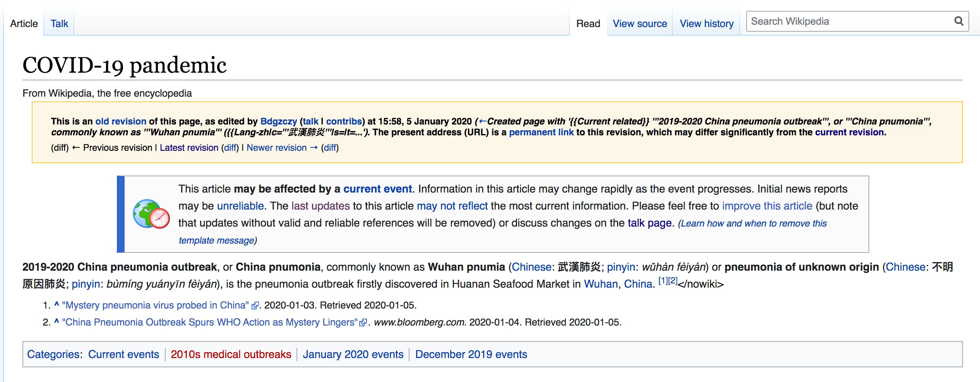Screen dimensions: 980x382
Task: Open the permanent link
Action: [541, 132]
